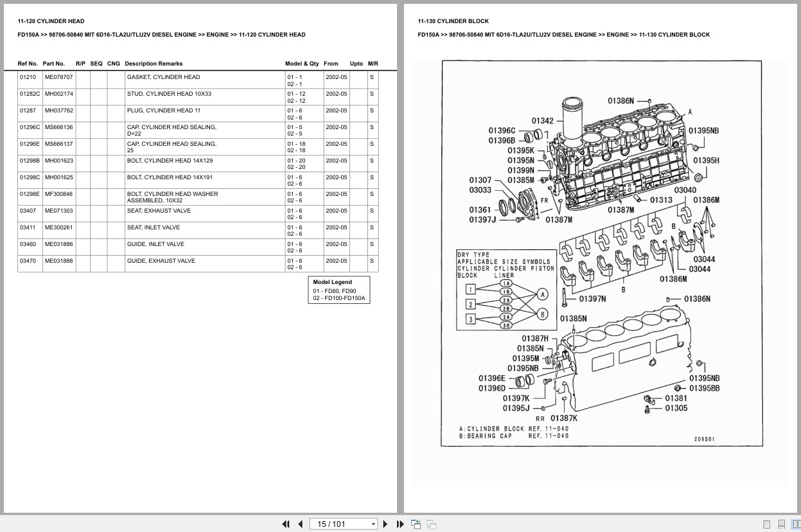Click the 11-130 CYLINDER BLOCK title
The width and height of the screenshot is (801, 532).
(453, 21)
